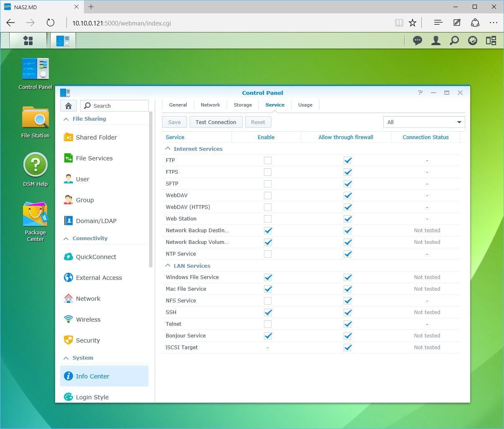The height and width of the screenshot is (429, 504).
Task: Open QuickConnect settings
Action: (104, 257)
